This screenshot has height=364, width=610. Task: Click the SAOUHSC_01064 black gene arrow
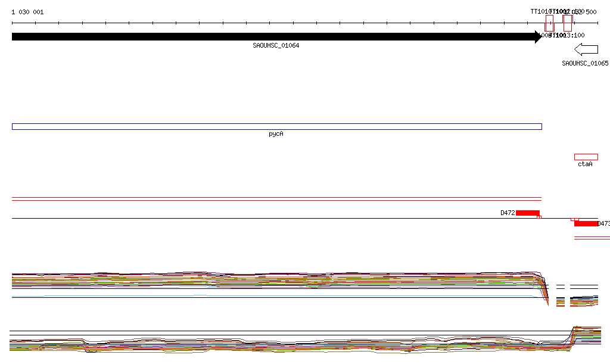point(277,36)
